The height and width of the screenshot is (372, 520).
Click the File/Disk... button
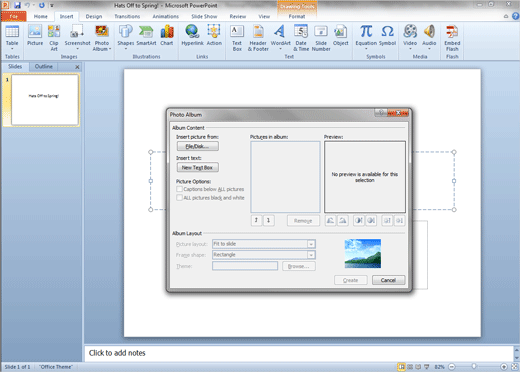coord(198,146)
